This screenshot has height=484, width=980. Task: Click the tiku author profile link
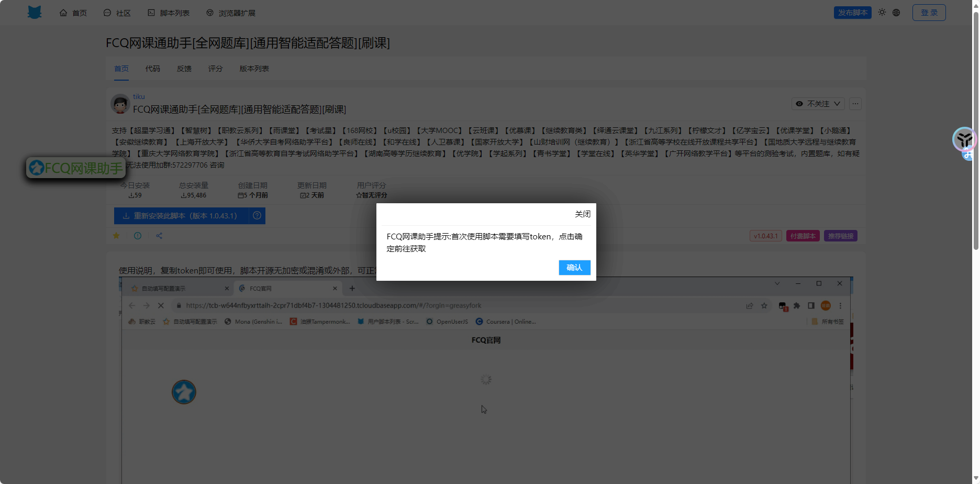(139, 96)
